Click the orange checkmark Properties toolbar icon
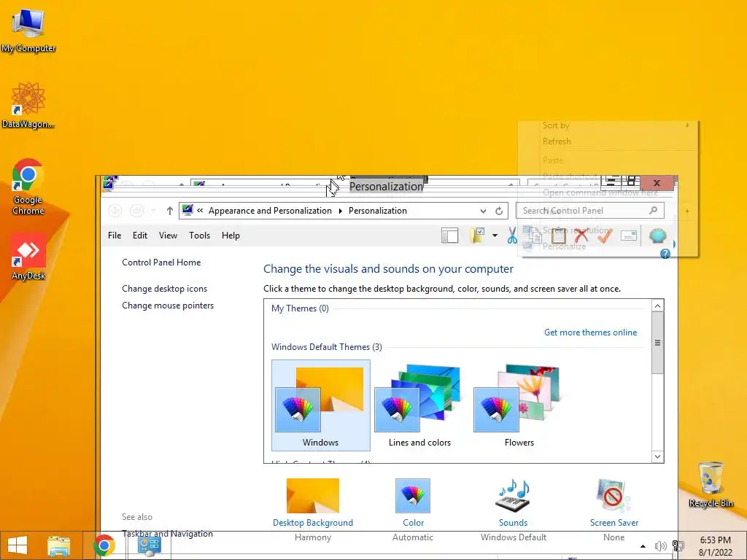The height and width of the screenshot is (560, 747). pyautogui.click(x=605, y=236)
